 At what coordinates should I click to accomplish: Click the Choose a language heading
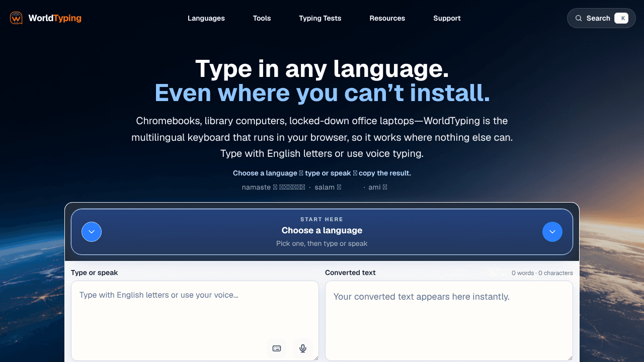(322, 230)
